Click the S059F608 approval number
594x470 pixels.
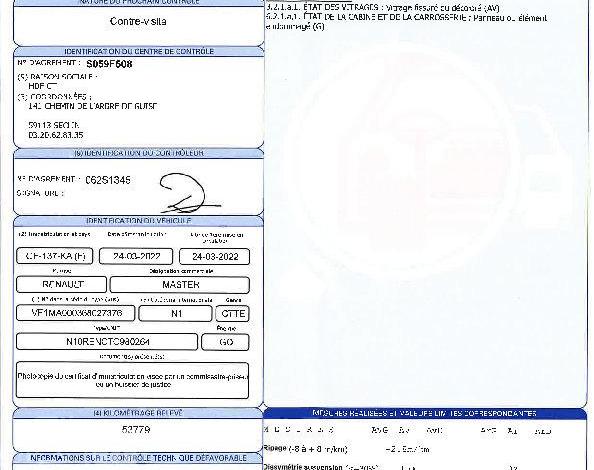click(x=109, y=64)
